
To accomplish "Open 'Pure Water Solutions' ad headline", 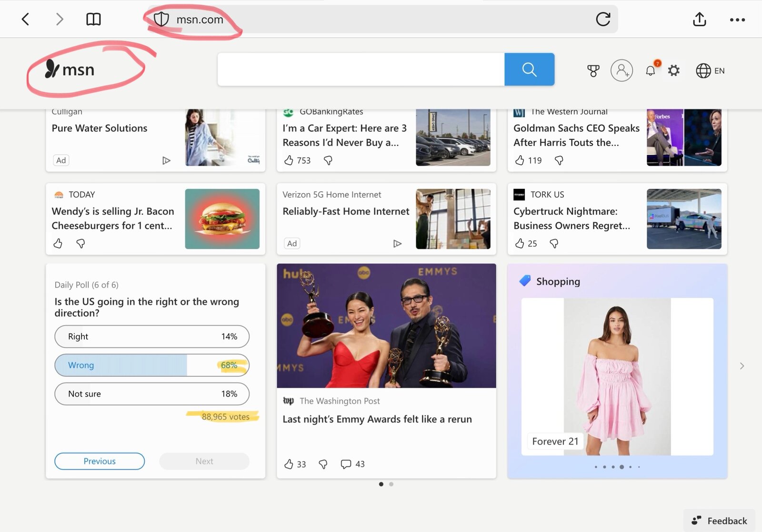I will click(100, 128).
